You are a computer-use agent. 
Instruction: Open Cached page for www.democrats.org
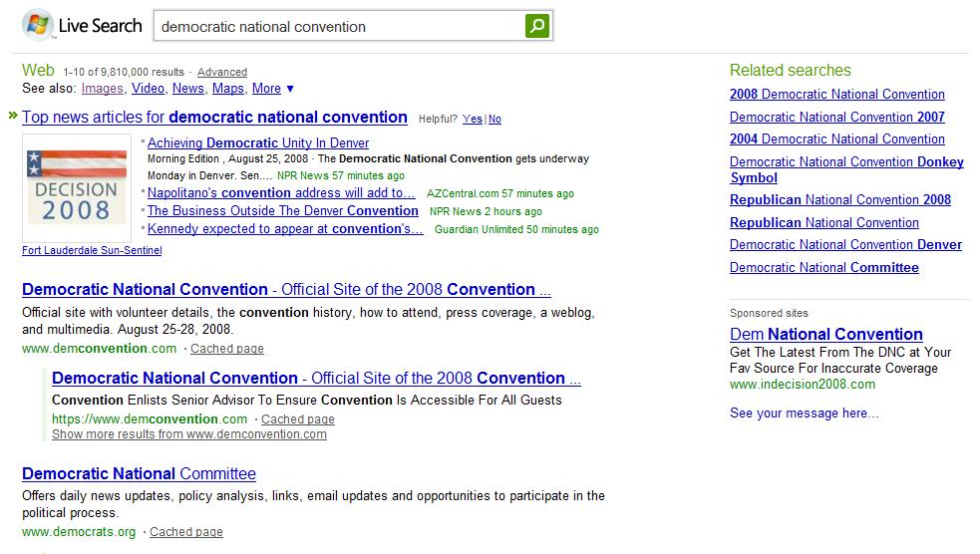coord(185,532)
